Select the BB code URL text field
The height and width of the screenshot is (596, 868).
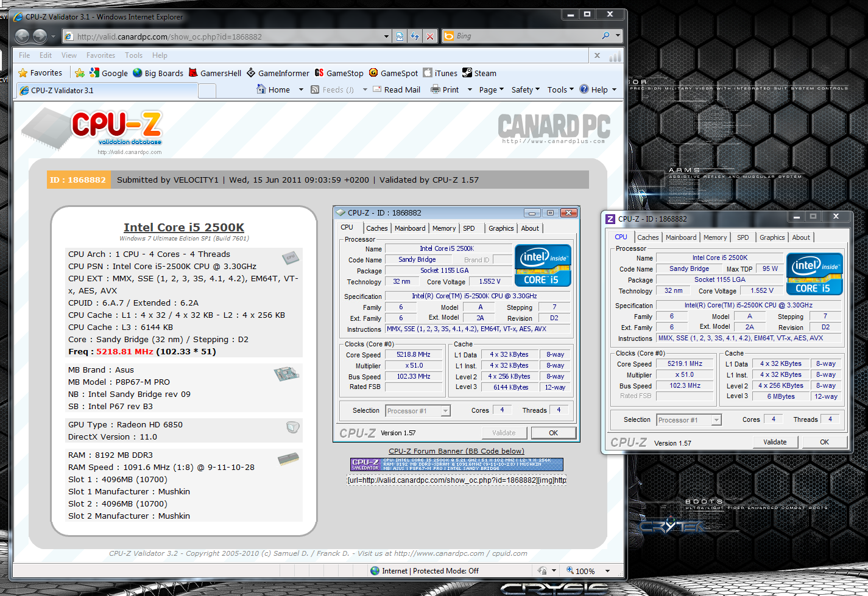coord(456,480)
